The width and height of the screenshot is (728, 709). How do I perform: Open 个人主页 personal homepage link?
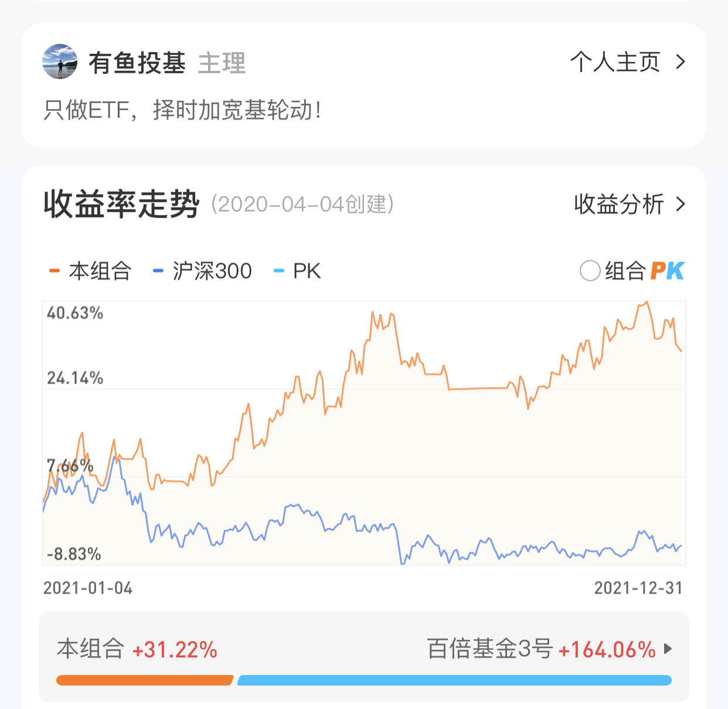615,62
